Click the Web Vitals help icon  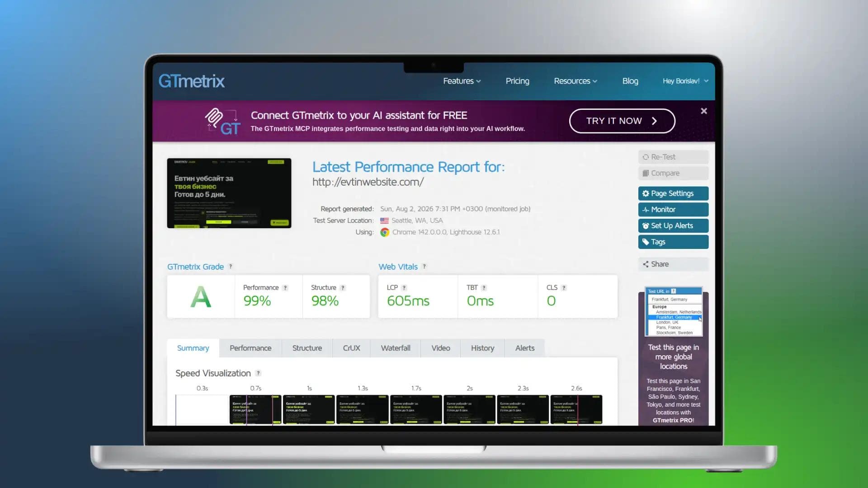tap(424, 267)
